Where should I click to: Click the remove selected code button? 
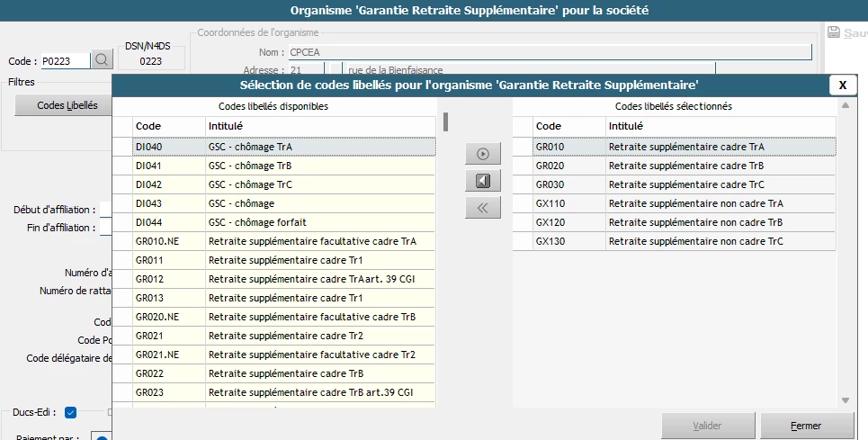pos(483,181)
